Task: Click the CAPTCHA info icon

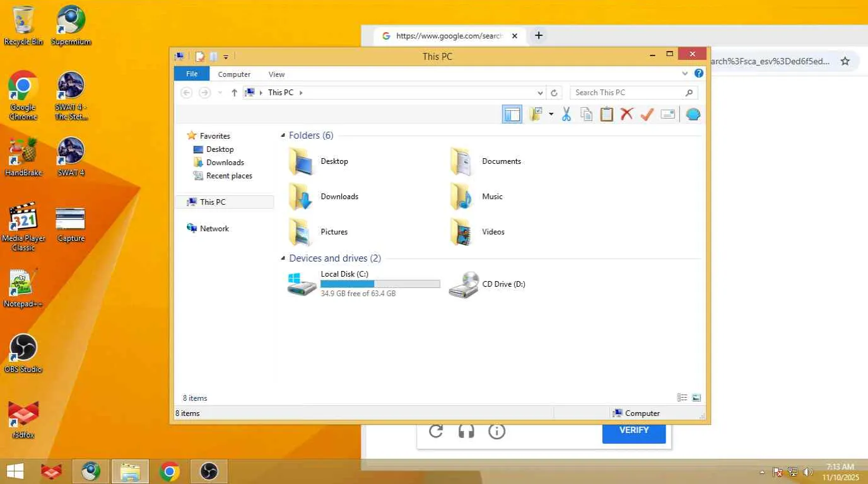Action: click(x=497, y=431)
